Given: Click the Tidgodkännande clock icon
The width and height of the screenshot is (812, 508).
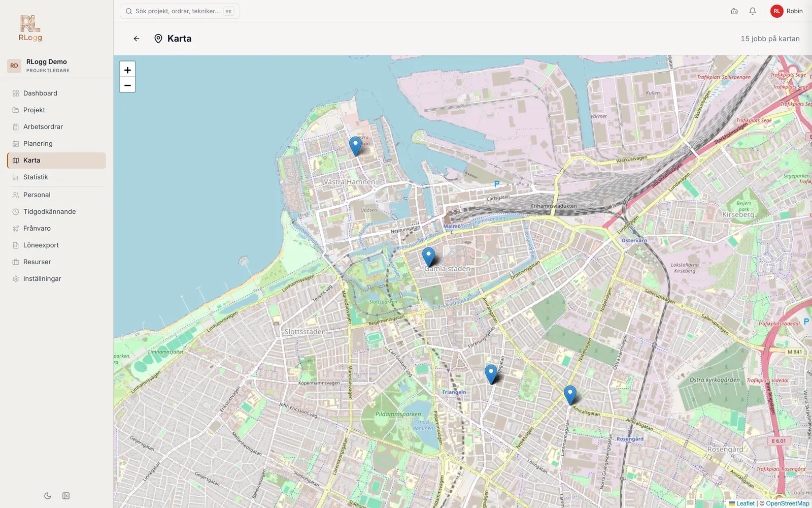Looking at the screenshot, I should 16,212.
